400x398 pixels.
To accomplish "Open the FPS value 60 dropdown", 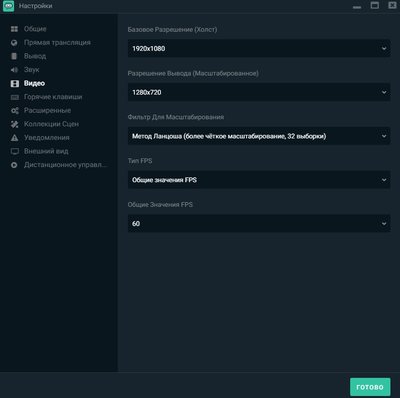I will [259, 223].
